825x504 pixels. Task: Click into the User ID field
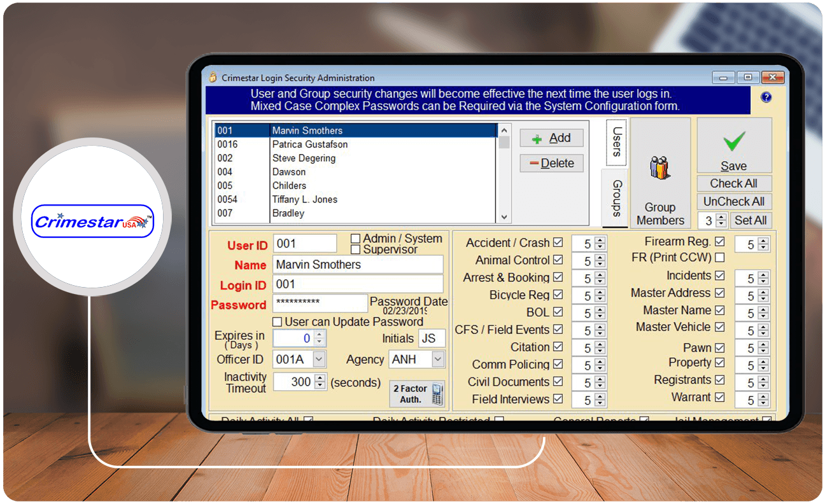click(x=305, y=244)
